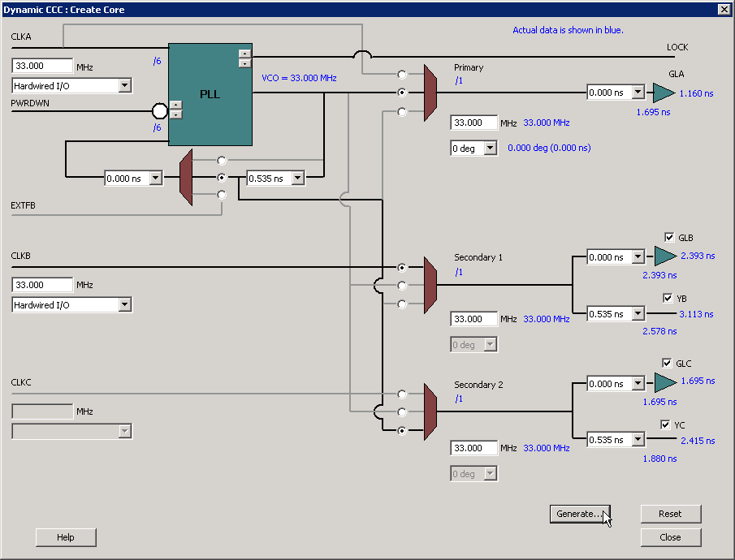This screenshot has height=560, width=735.
Task: Increase PLL feedback divider with lower up arrow
Action: point(175,105)
